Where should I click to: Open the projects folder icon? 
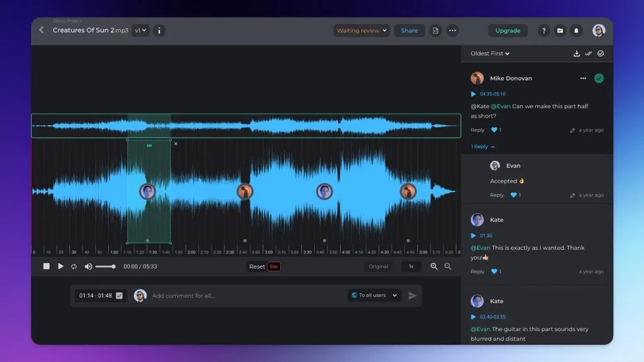point(560,30)
